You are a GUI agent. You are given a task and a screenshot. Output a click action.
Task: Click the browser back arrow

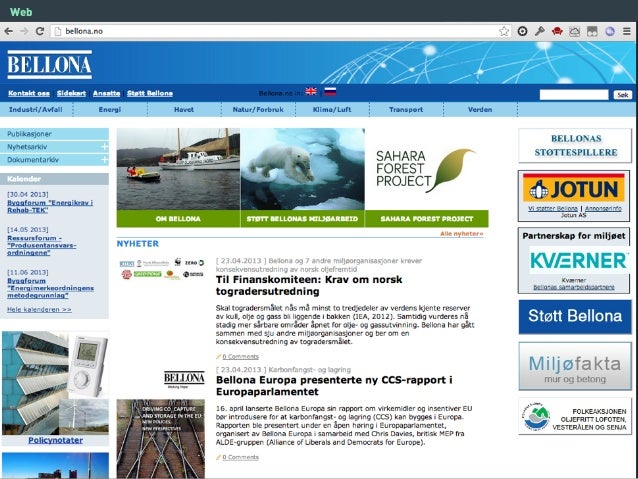(x=8, y=31)
